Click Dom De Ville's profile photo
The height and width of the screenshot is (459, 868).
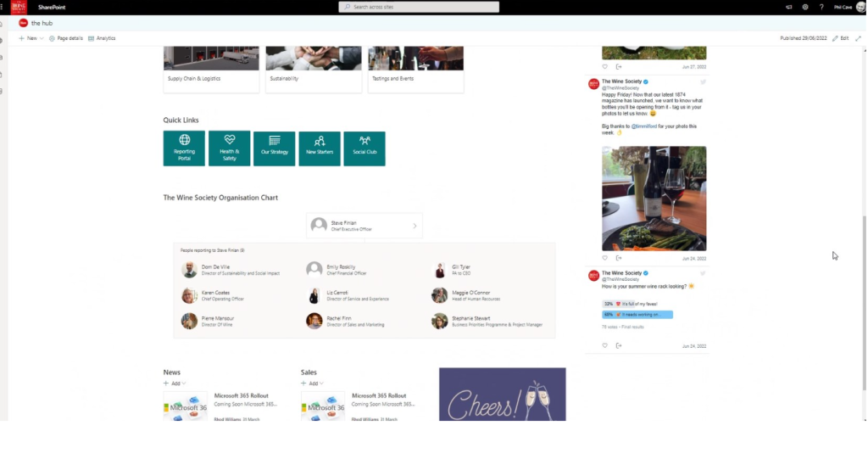[189, 270]
